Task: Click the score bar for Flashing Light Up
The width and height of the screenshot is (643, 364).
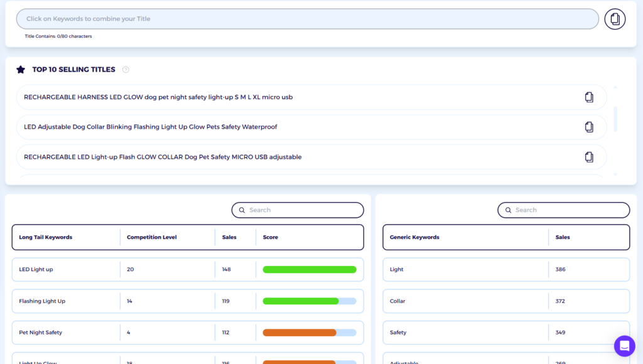Action: point(310,301)
